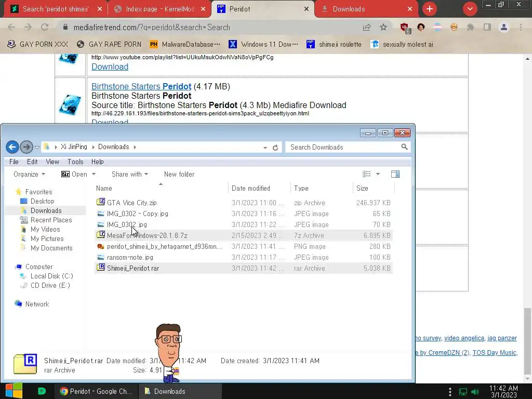The width and height of the screenshot is (532, 399).
Task: Select GTA Vice City.zip file
Action: pos(243,203)
